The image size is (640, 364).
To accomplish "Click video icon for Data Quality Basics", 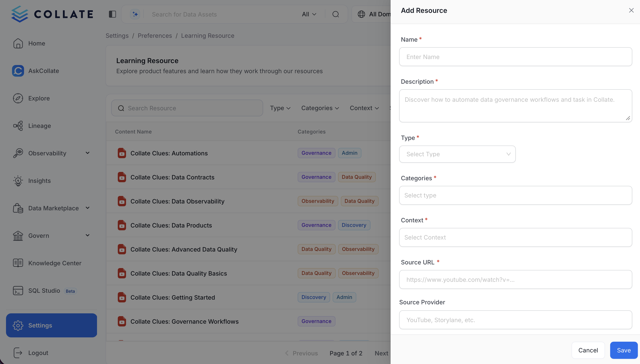I will click(x=122, y=273).
